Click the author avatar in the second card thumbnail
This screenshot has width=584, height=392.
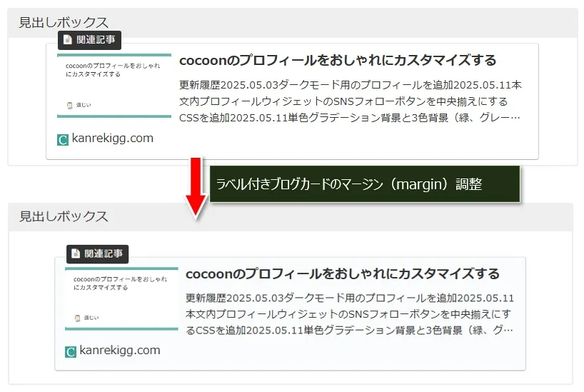[x=77, y=318]
